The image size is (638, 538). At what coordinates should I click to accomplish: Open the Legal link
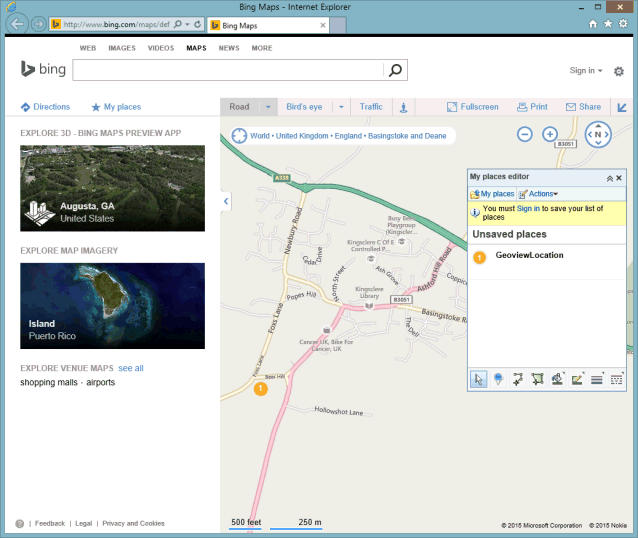pos(84,523)
